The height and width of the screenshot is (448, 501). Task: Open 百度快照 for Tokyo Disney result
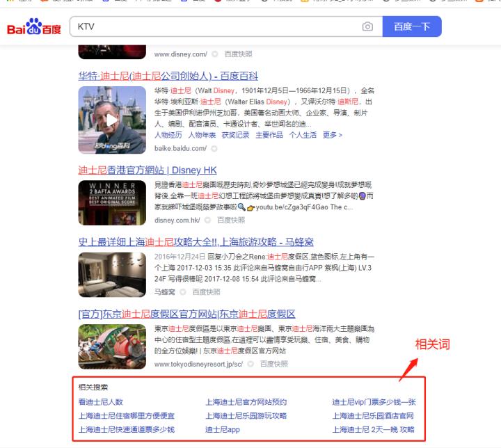click(x=274, y=364)
